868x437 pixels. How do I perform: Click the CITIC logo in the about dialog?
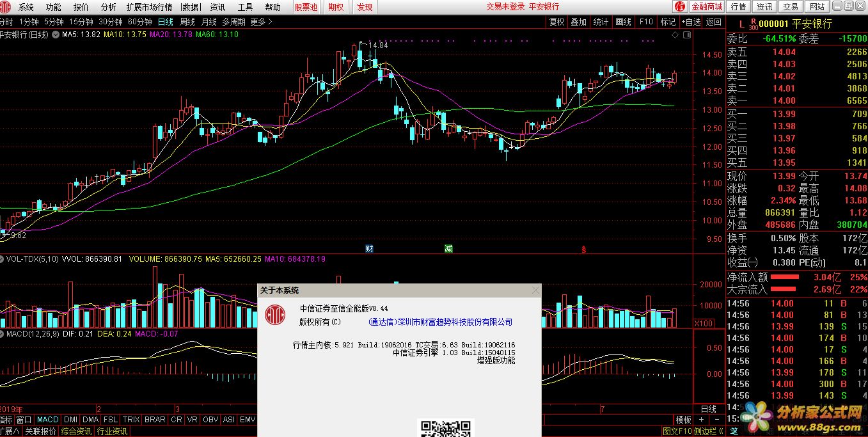click(275, 314)
